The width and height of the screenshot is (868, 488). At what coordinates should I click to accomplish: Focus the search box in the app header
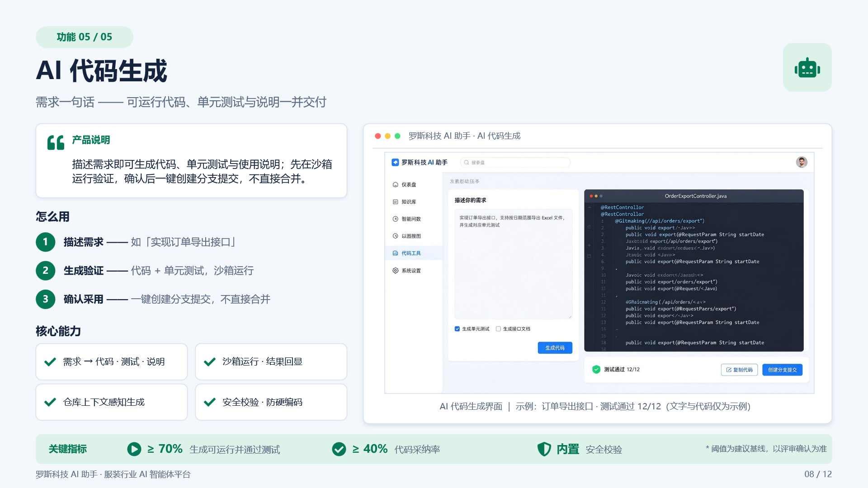(515, 162)
